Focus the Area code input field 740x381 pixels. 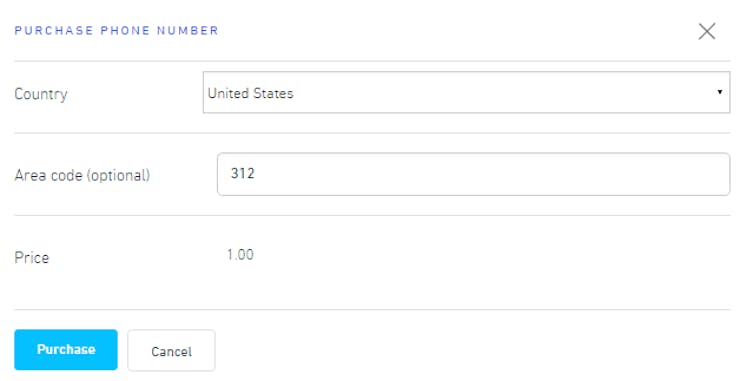473,174
